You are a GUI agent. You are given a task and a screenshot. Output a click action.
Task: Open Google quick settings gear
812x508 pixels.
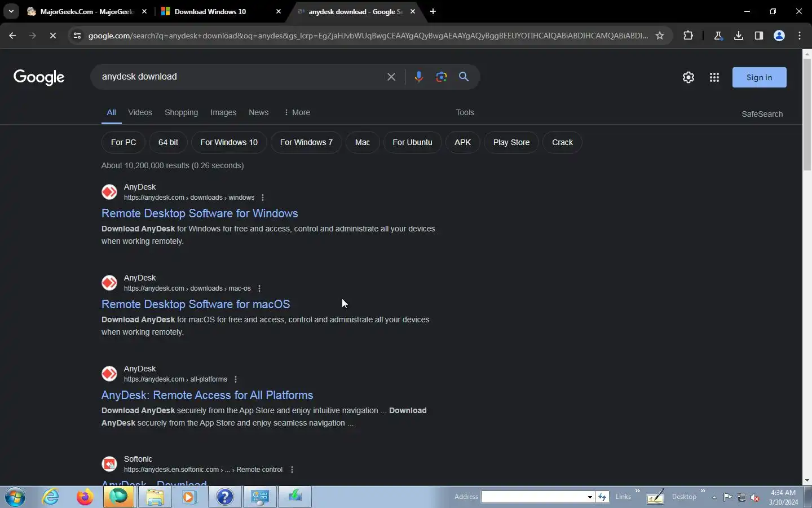(689, 77)
